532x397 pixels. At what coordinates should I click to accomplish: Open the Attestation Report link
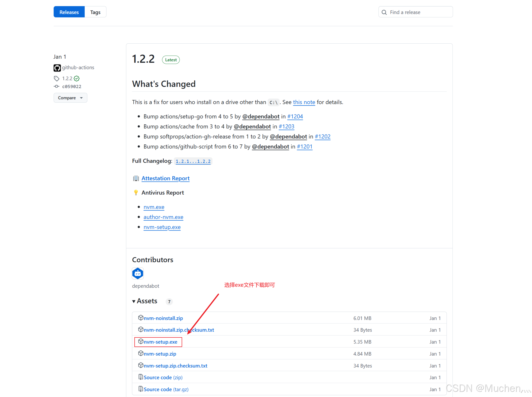tap(165, 178)
